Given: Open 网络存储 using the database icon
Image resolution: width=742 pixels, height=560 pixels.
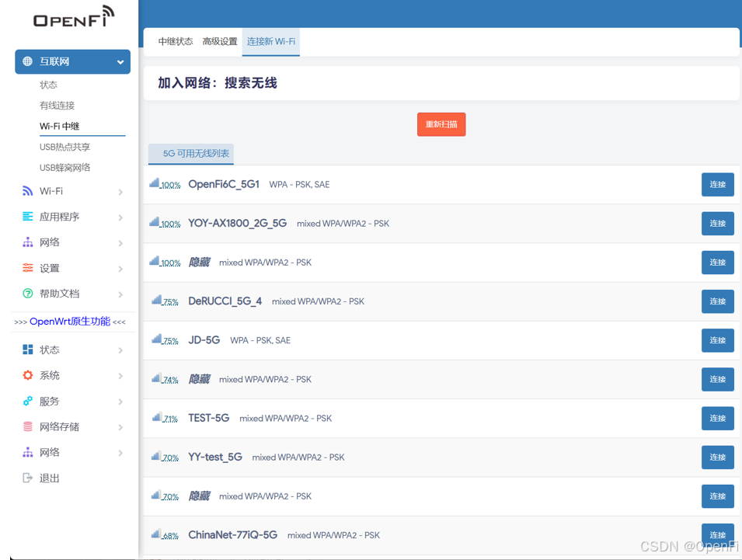Looking at the screenshot, I should [26, 426].
